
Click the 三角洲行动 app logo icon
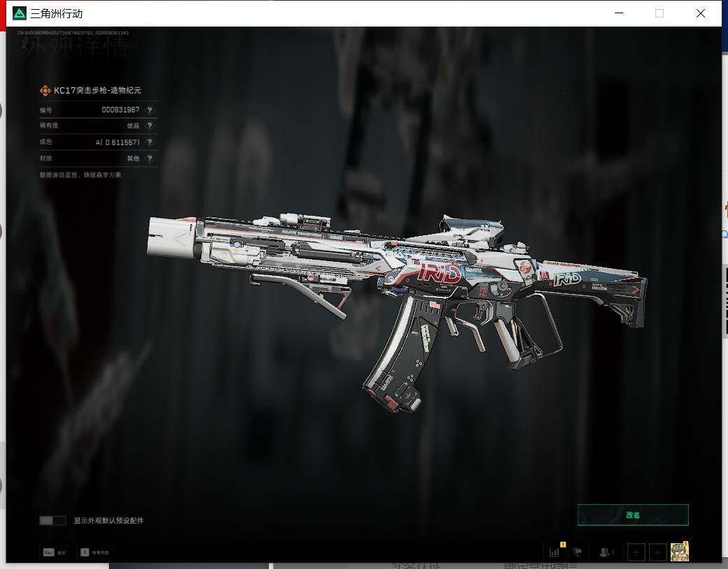click(20, 13)
